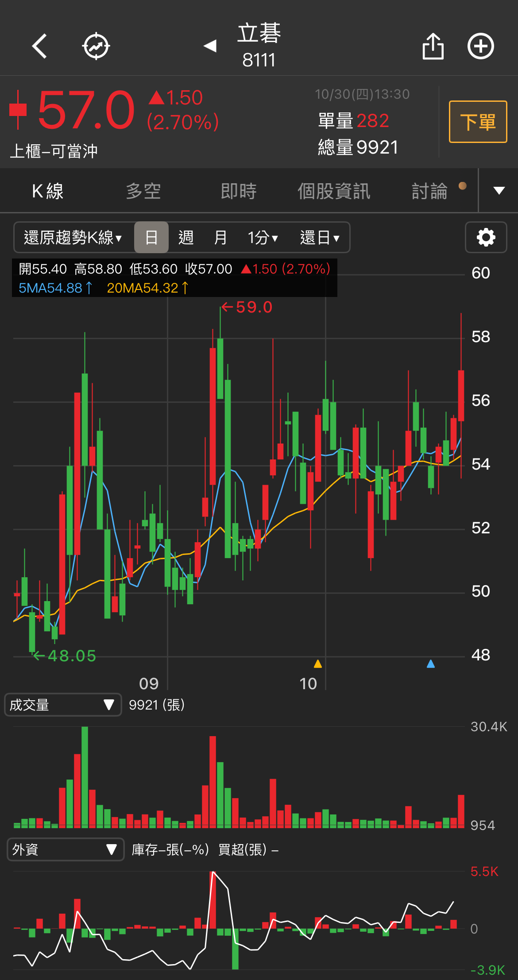Tap the blue triangle marker on chart
Image resolution: width=518 pixels, height=980 pixels.
(x=430, y=664)
